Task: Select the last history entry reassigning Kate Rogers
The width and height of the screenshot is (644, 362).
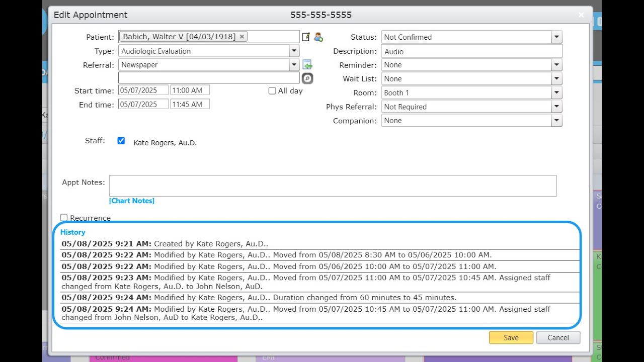Action: 320,313
